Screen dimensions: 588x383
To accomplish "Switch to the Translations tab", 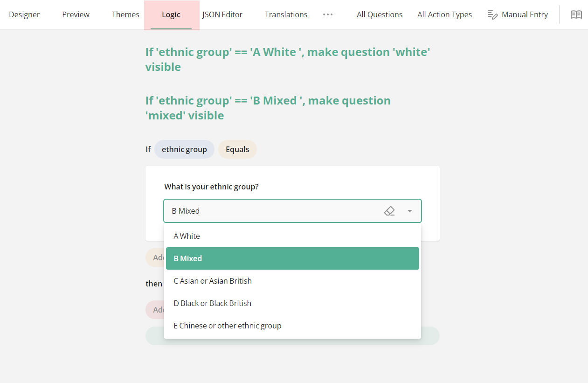I will (286, 14).
